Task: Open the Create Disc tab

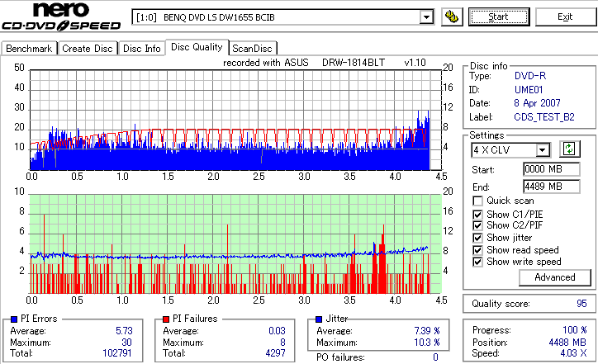Action: point(88,49)
